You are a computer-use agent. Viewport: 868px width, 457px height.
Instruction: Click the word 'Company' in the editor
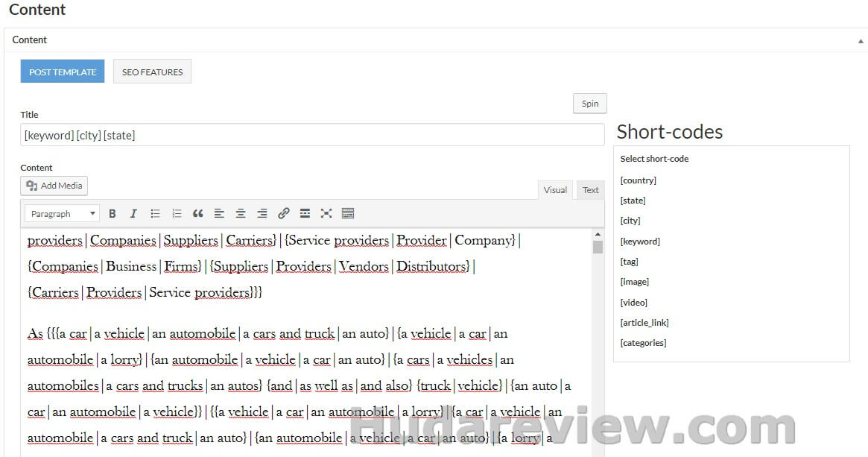pos(483,240)
